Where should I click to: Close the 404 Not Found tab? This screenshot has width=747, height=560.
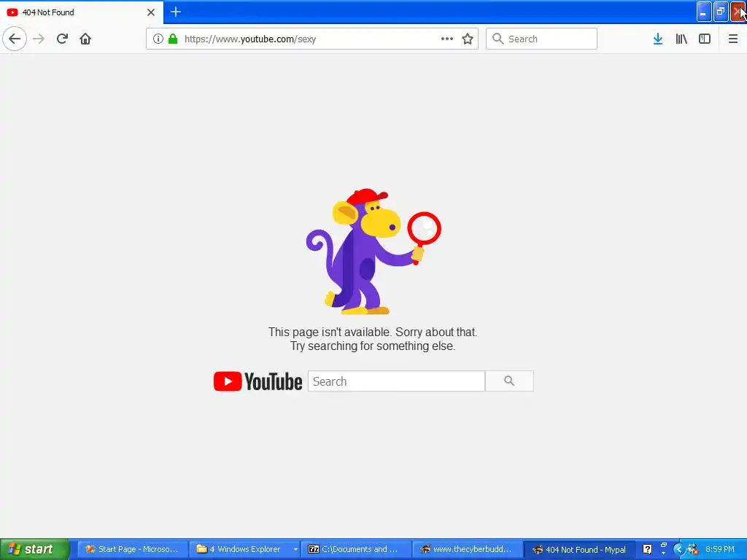(x=151, y=12)
